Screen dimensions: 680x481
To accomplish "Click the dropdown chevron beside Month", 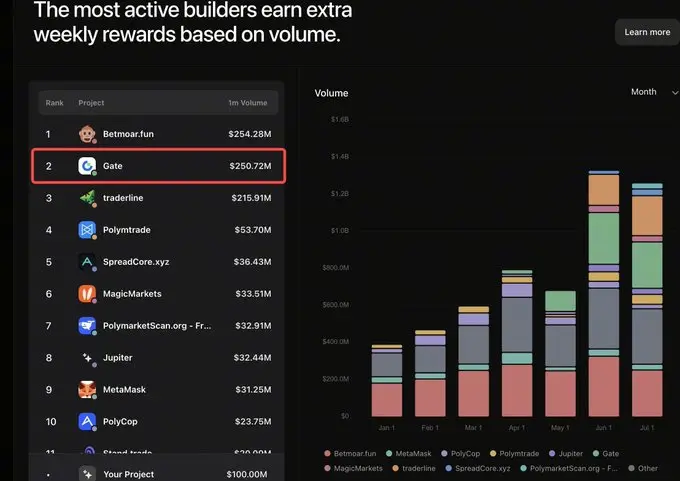I will [675, 92].
